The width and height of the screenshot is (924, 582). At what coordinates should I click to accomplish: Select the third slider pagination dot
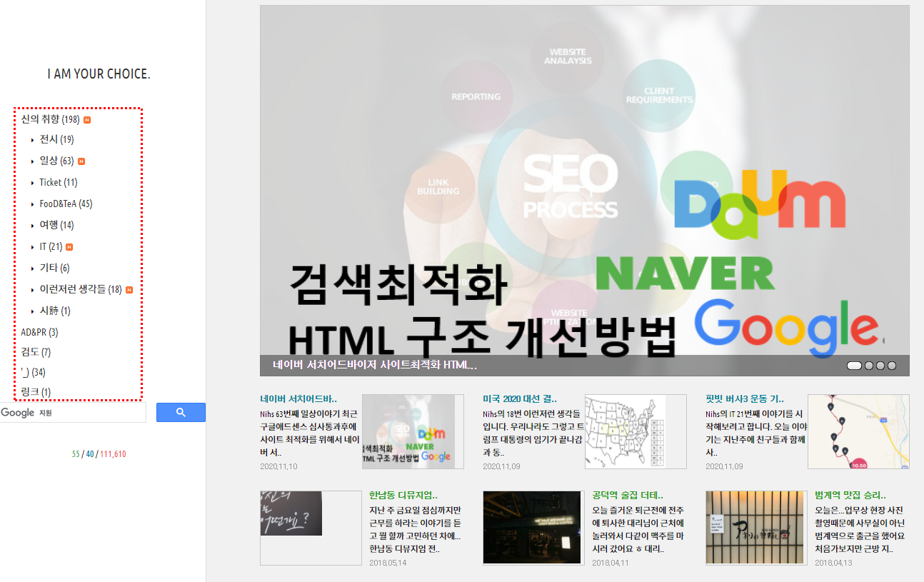tap(880, 366)
